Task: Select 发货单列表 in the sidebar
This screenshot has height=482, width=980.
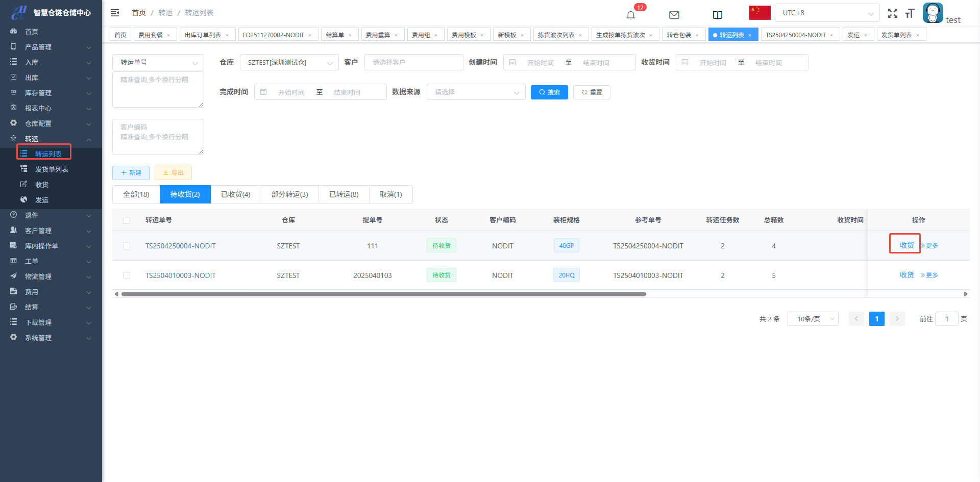Action: click(x=52, y=169)
